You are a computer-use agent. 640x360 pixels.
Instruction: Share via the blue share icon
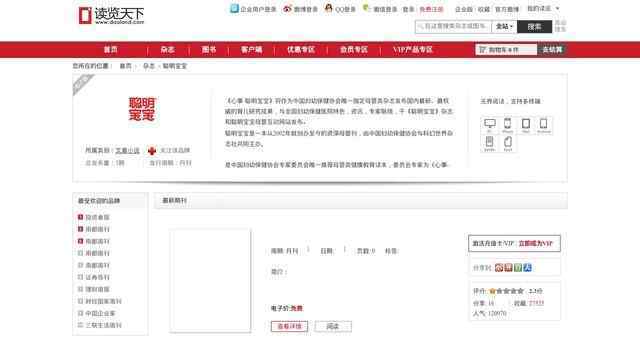tap(527, 268)
